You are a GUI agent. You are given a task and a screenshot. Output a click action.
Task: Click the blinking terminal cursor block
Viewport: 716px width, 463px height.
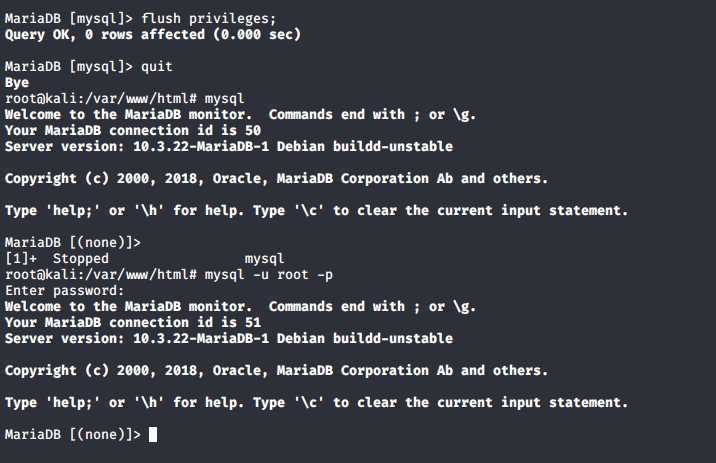pos(153,434)
